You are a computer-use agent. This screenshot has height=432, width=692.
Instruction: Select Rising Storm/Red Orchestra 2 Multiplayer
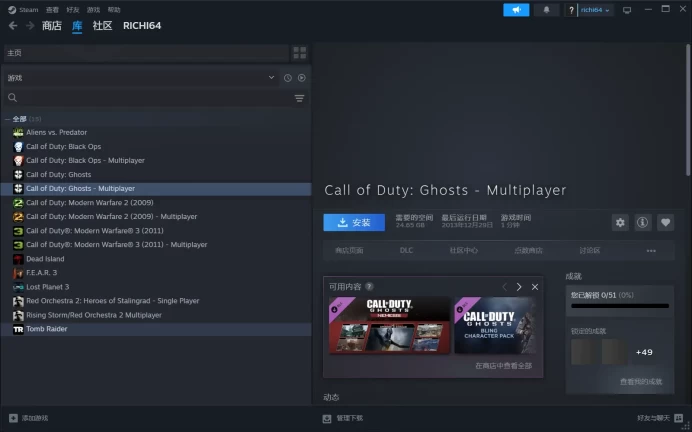tap(94, 315)
